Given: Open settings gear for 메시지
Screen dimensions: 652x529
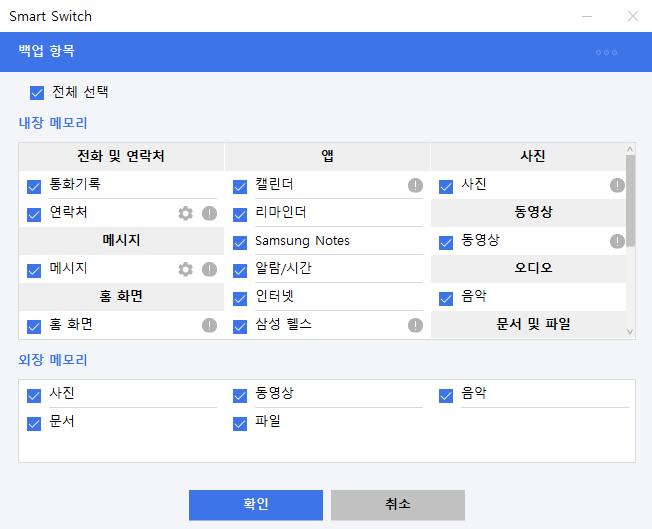Looking at the screenshot, I should (x=185, y=269).
